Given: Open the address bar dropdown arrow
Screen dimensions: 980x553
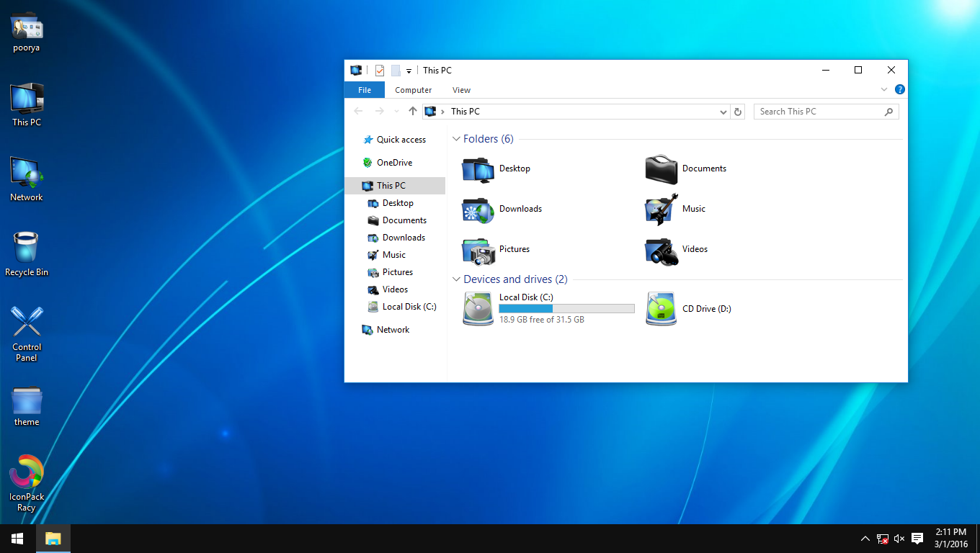Looking at the screenshot, I should coord(723,112).
